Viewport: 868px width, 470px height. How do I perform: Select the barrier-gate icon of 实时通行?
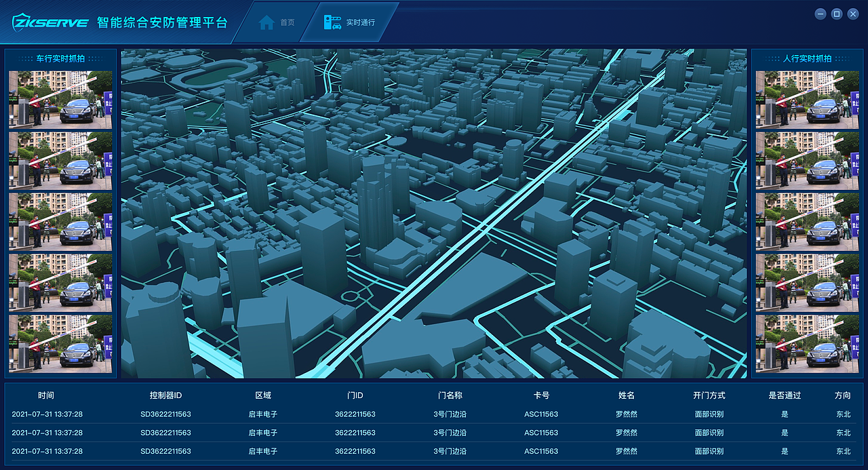[332, 22]
